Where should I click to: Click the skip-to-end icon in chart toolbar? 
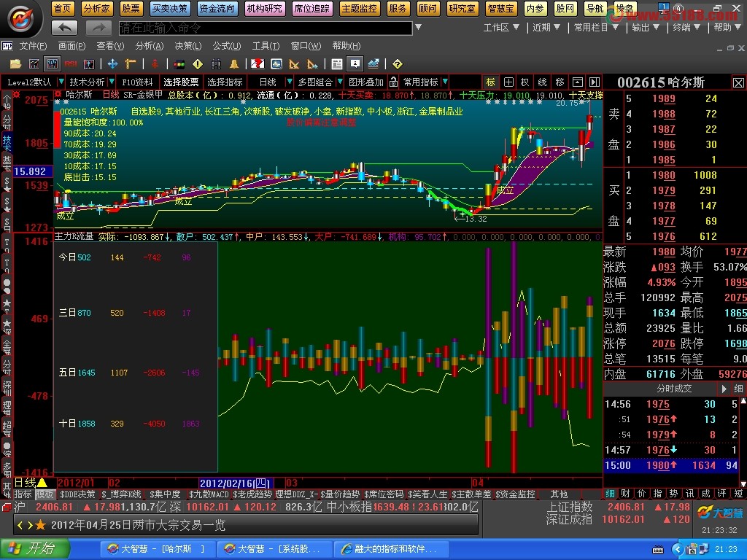pyautogui.click(x=595, y=82)
